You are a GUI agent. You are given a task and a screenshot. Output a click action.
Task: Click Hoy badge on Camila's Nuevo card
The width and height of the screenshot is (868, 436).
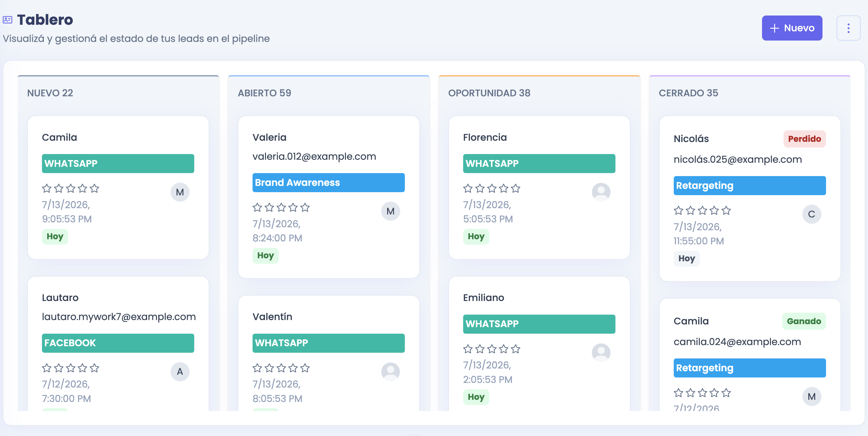click(55, 237)
